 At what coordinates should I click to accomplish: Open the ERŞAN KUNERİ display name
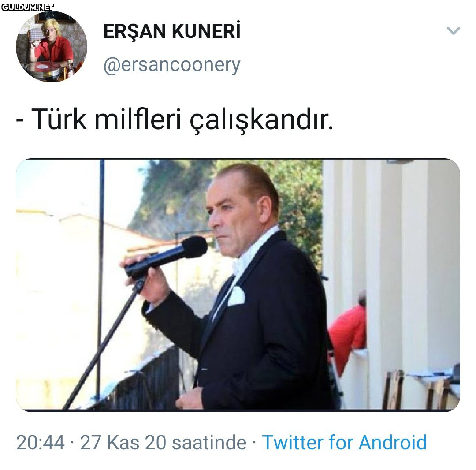[x=172, y=31]
